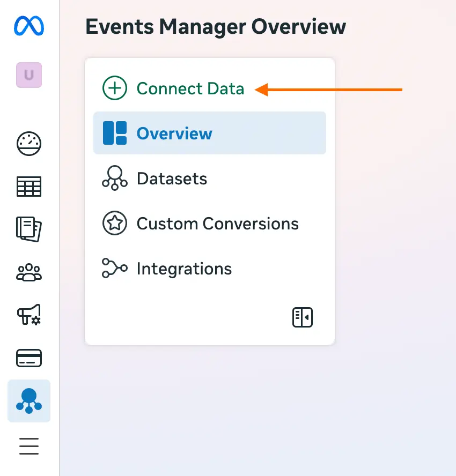Open Audiences via the people icon

click(x=28, y=272)
